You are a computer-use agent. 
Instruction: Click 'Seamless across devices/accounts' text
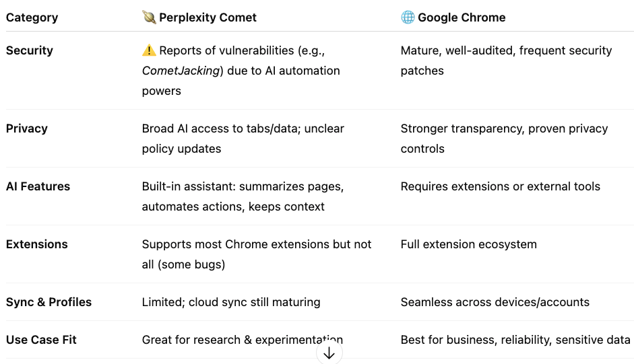point(495,302)
